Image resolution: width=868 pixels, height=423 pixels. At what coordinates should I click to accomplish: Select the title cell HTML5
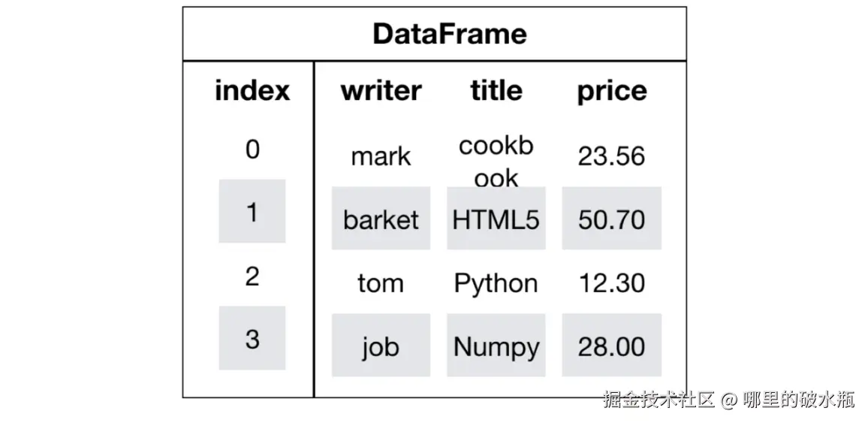496,219
